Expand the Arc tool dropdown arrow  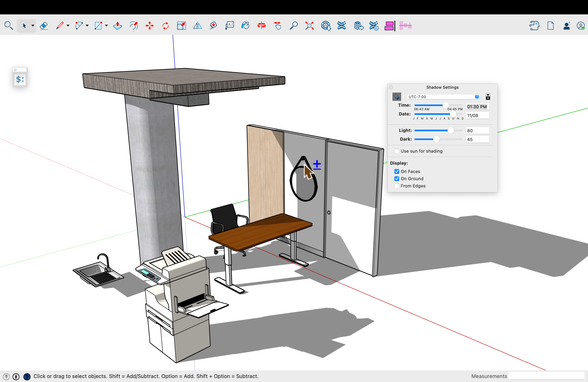click(x=87, y=26)
